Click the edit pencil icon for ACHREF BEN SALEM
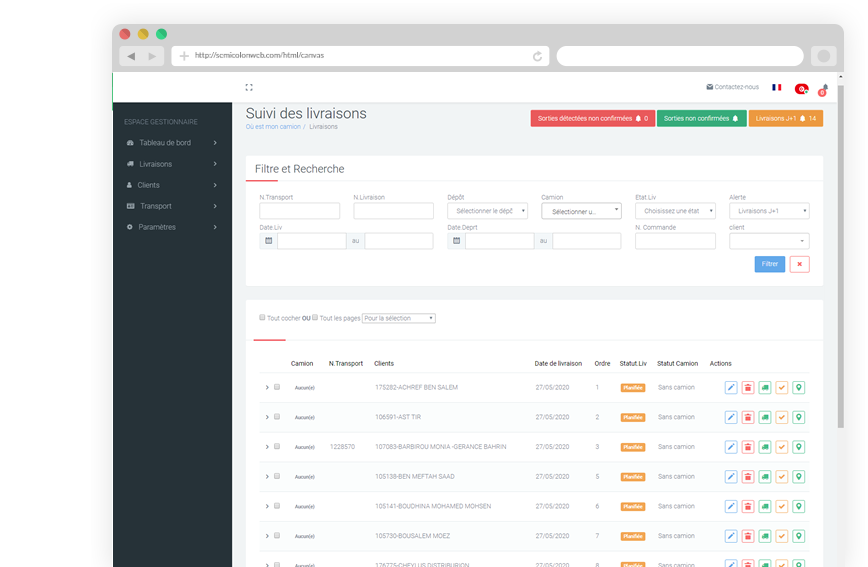 click(x=731, y=387)
